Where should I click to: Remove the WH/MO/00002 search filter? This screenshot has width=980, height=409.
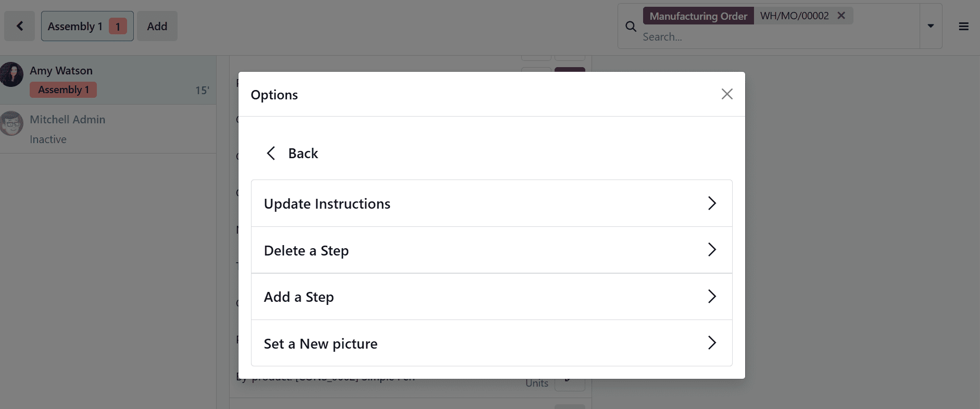(x=840, y=15)
